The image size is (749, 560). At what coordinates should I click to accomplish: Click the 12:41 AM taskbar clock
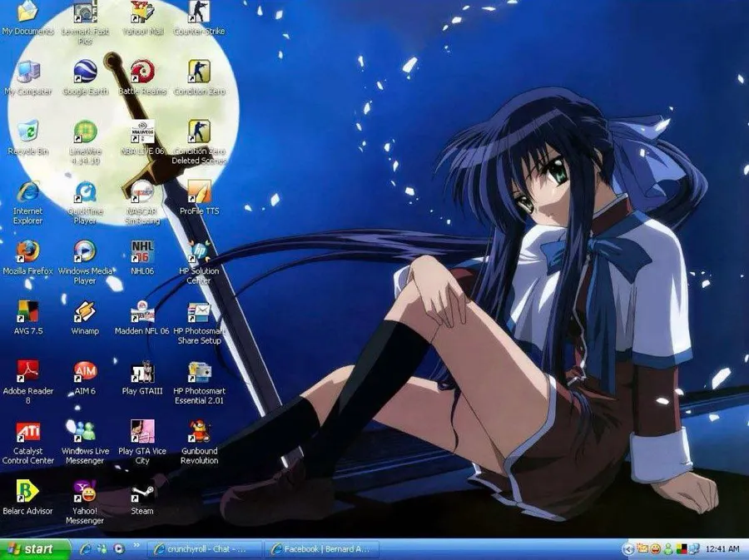(x=722, y=549)
